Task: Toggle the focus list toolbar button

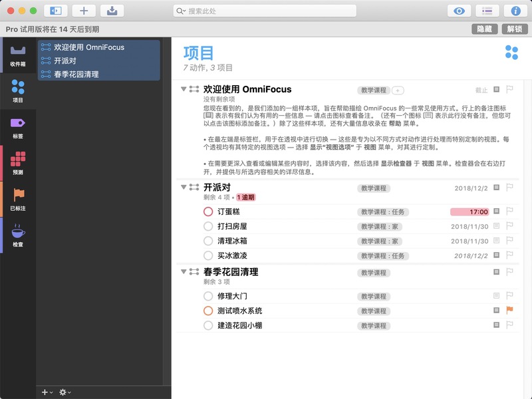Action: click(487, 11)
